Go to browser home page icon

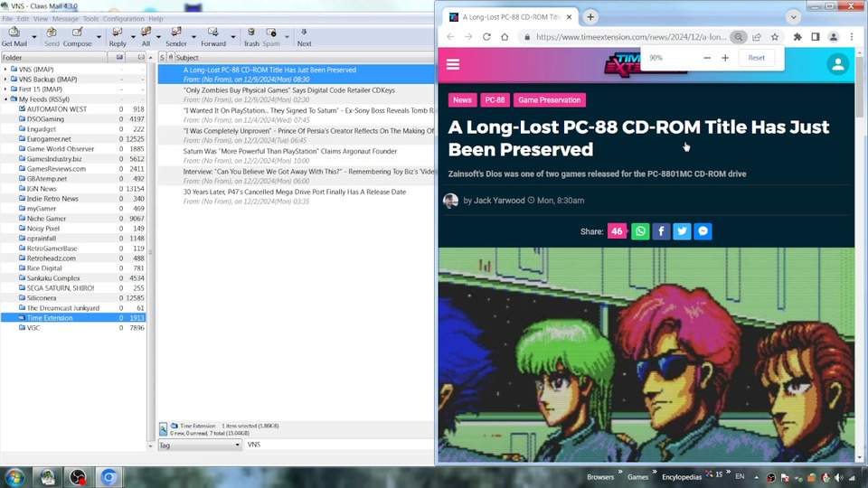pos(505,37)
